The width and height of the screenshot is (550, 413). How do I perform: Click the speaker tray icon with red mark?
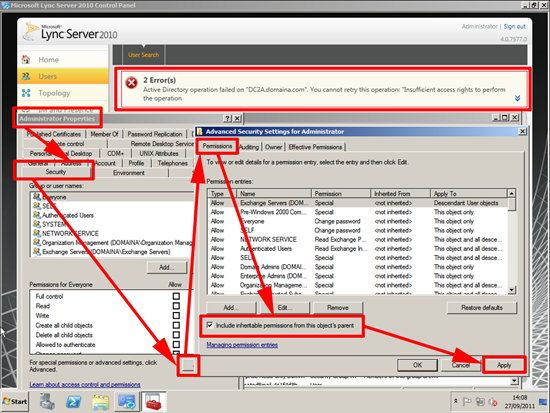pos(493,402)
